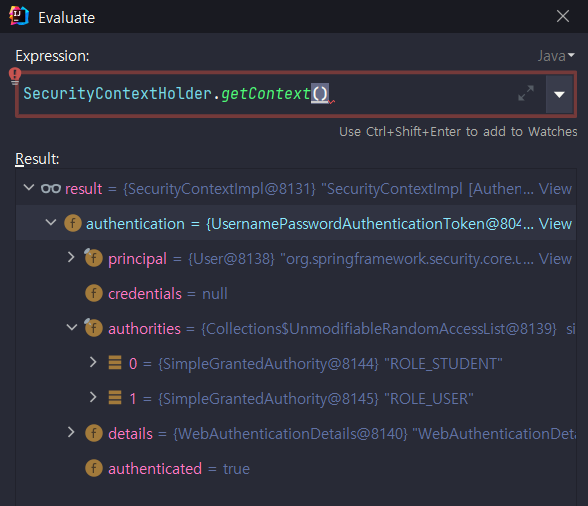Viewport: 588px width, 506px height.
Task: Click the field icon next to credentials
Action: tap(94, 293)
